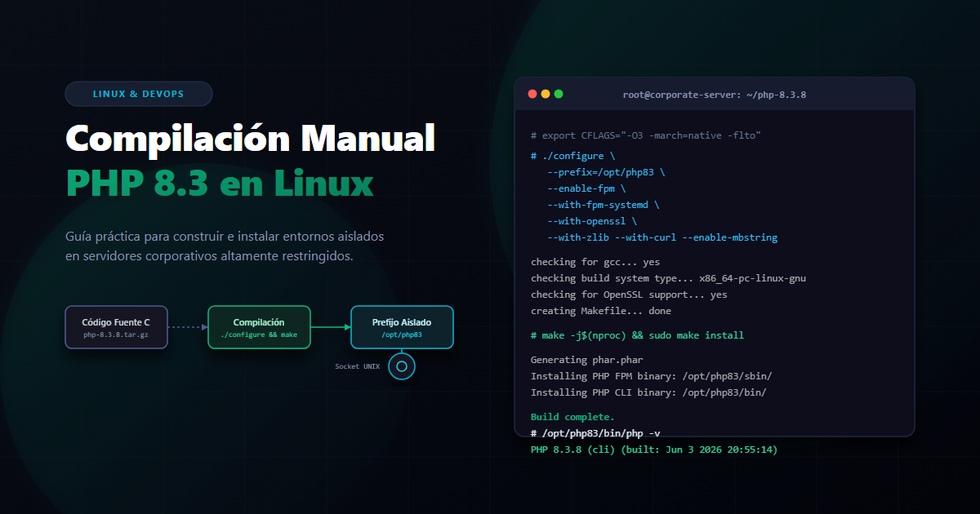
Task: Click the make -j$(nproc) command line
Action: click(637, 335)
